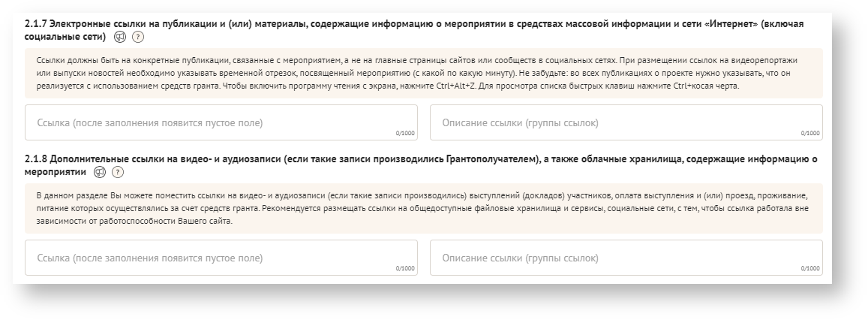Click the word 'мероприятии' ending the 2.1.8 heading
Image resolution: width=868 pixels, height=320 pixels.
[x=55, y=172]
